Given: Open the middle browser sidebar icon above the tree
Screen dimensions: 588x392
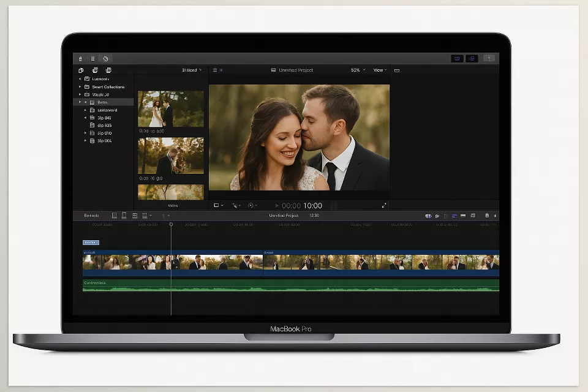Looking at the screenshot, I should coord(96,70).
